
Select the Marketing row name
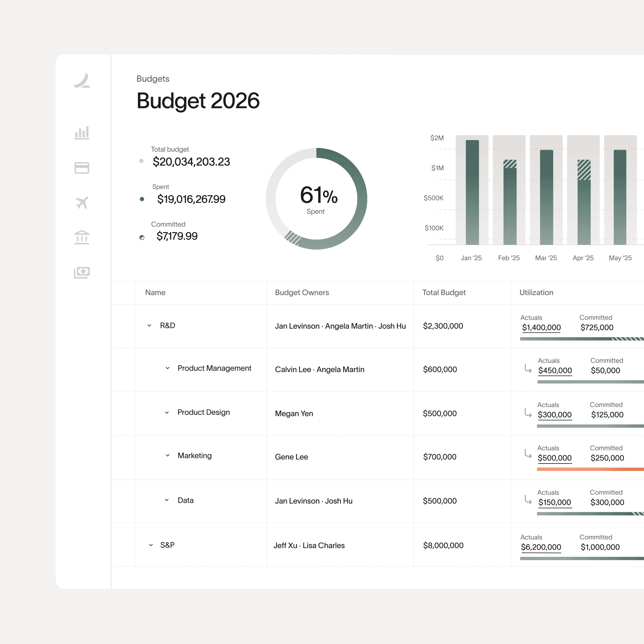[195, 455]
